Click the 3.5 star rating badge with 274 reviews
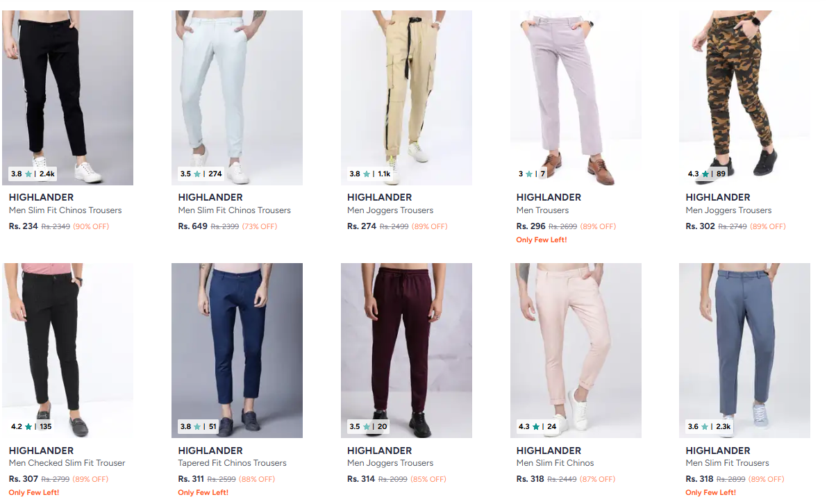The height and width of the screenshot is (504, 836). point(201,174)
